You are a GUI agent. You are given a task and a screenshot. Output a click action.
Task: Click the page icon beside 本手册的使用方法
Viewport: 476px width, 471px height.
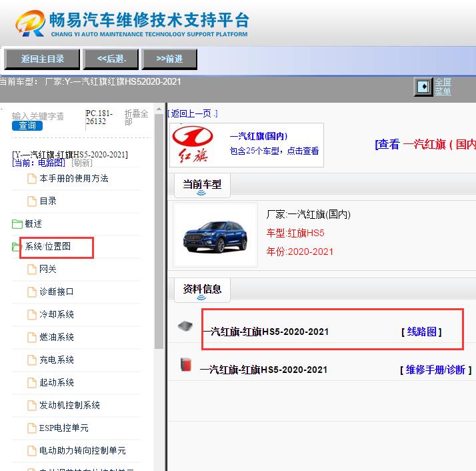[x=32, y=179]
